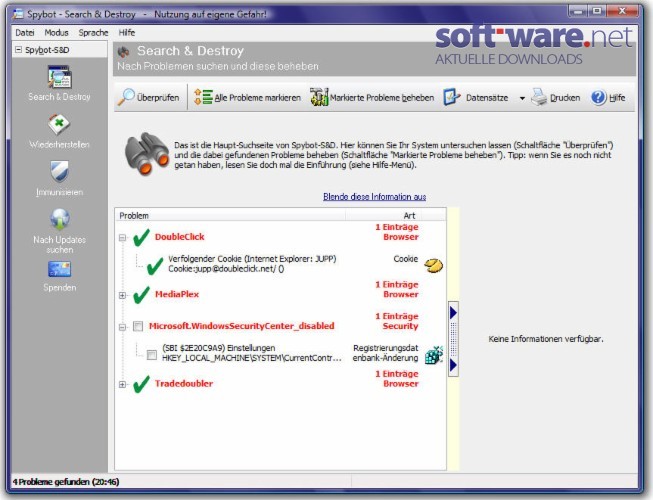The width and height of the screenshot is (653, 500).
Task: Click the Spybot application icon in title bar
Action: tap(18, 14)
